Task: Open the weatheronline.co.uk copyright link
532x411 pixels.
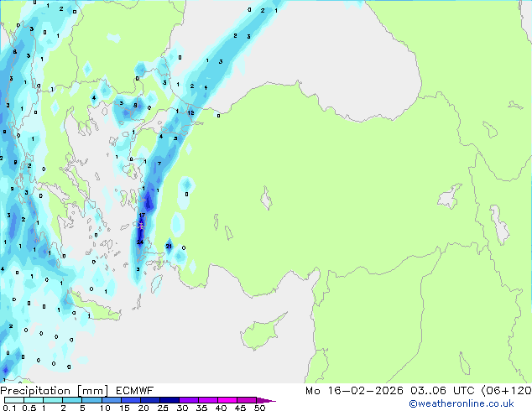Action: point(461,403)
